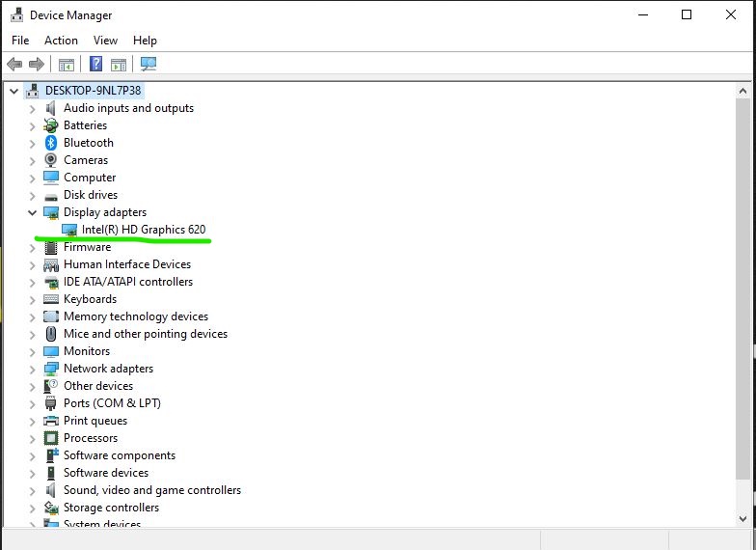Select the Human Interface Devices label

pyautogui.click(x=127, y=264)
